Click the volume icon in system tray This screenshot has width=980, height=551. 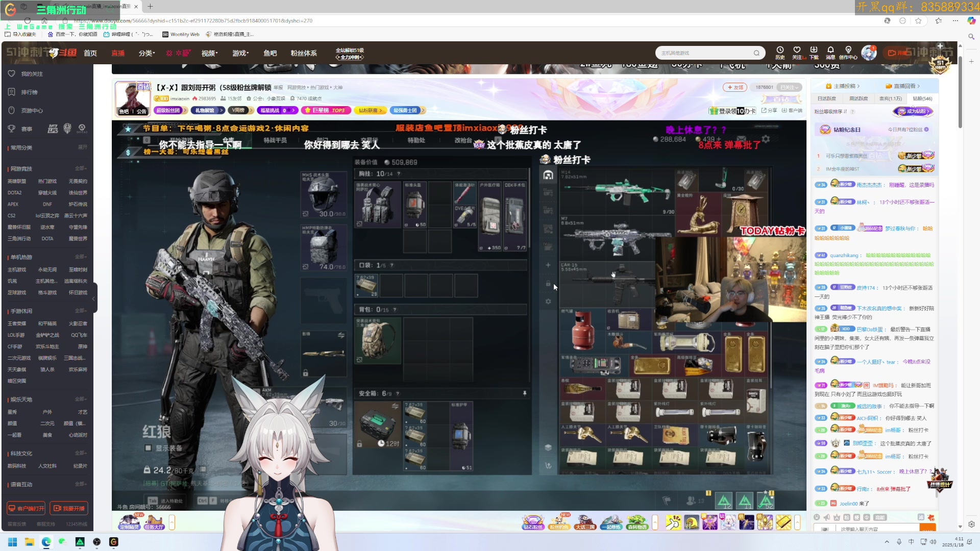[x=933, y=542]
